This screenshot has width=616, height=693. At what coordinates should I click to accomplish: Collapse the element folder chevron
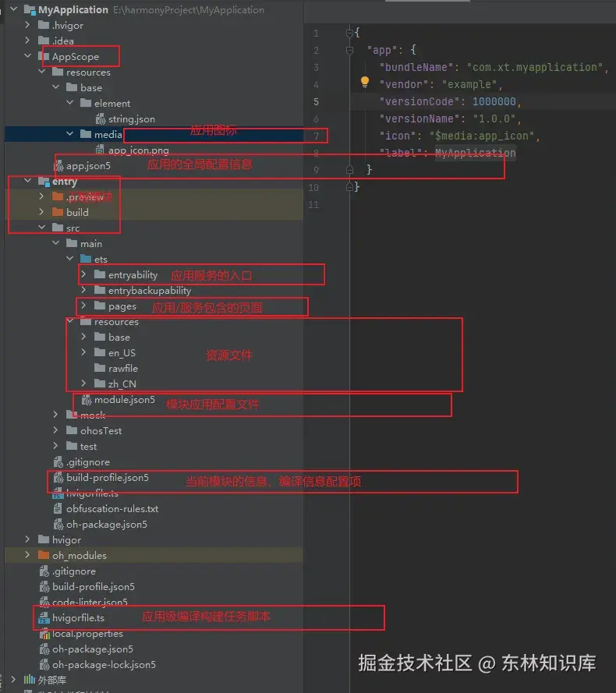tap(70, 103)
